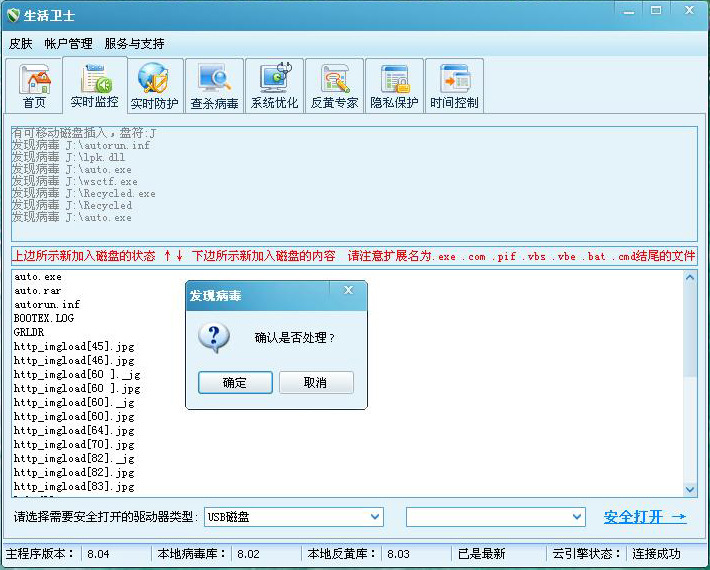Click the file list scroll up arrow
This screenshot has width=710, height=570.
690,277
